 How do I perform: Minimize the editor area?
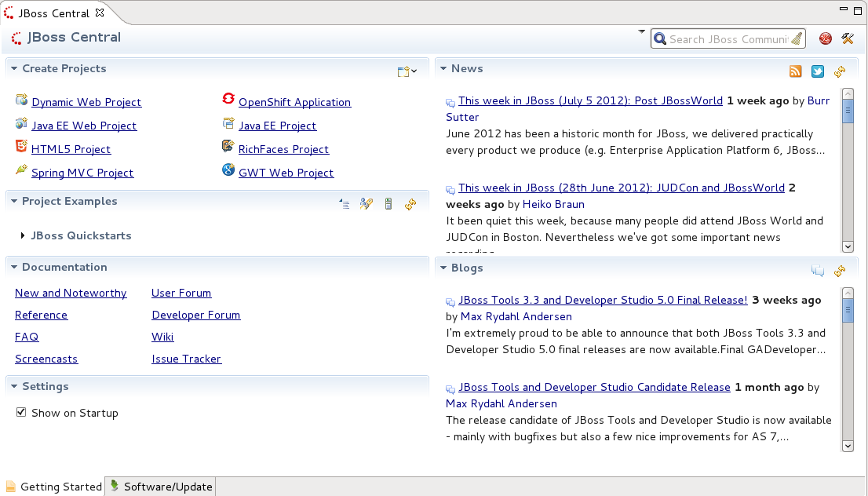pos(844,9)
